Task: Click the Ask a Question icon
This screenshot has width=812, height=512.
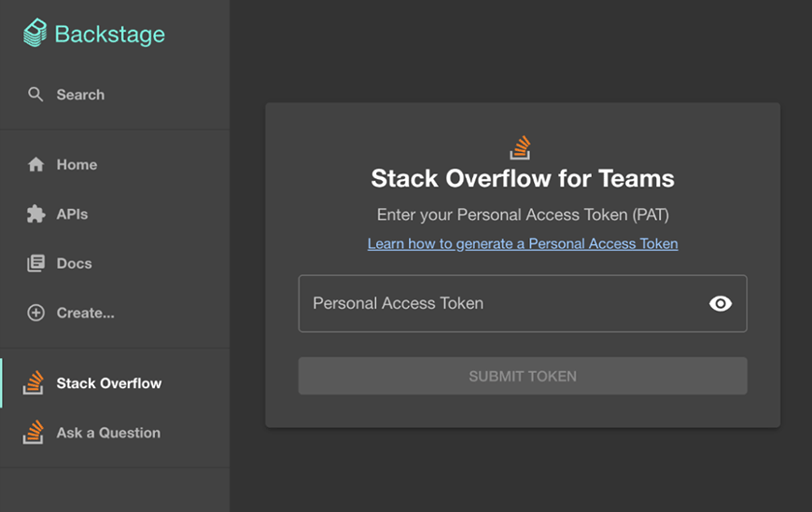Action: pyautogui.click(x=34, y=432)
